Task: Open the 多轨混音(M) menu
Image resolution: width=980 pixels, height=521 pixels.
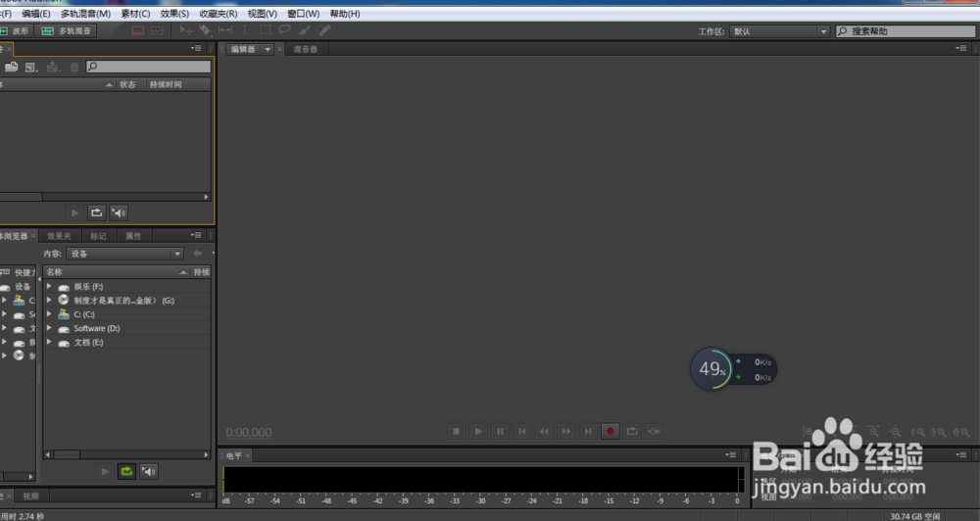Action: pyautogui.click(x=85, y=13)
